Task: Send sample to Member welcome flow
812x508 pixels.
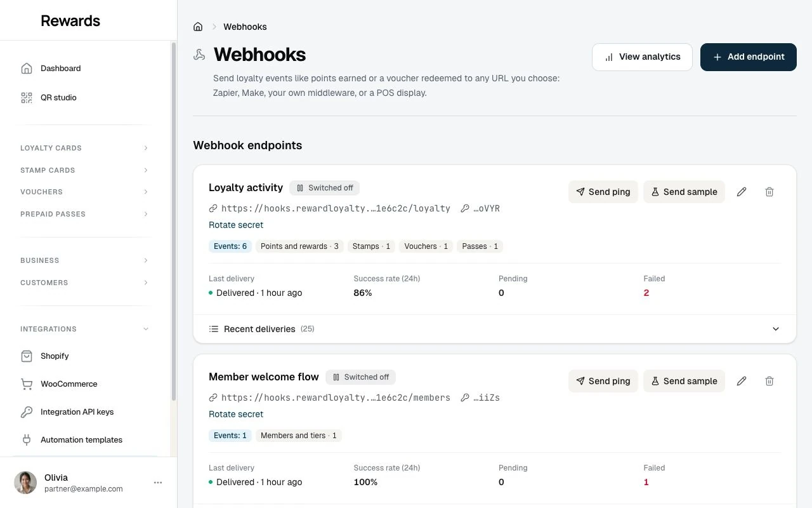Action: (684, 381)
